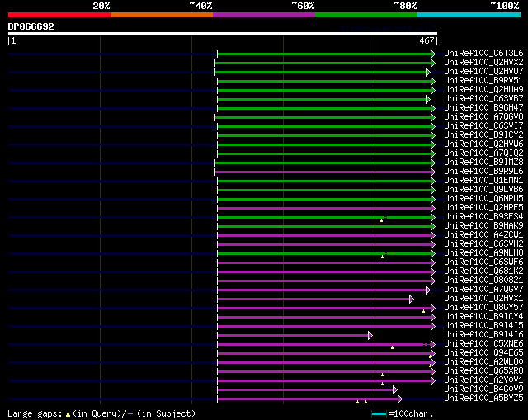Screen dimensions: 528x420
Task: Select the UniRef100_A2WL80 label
Action: tap(483, 362)
